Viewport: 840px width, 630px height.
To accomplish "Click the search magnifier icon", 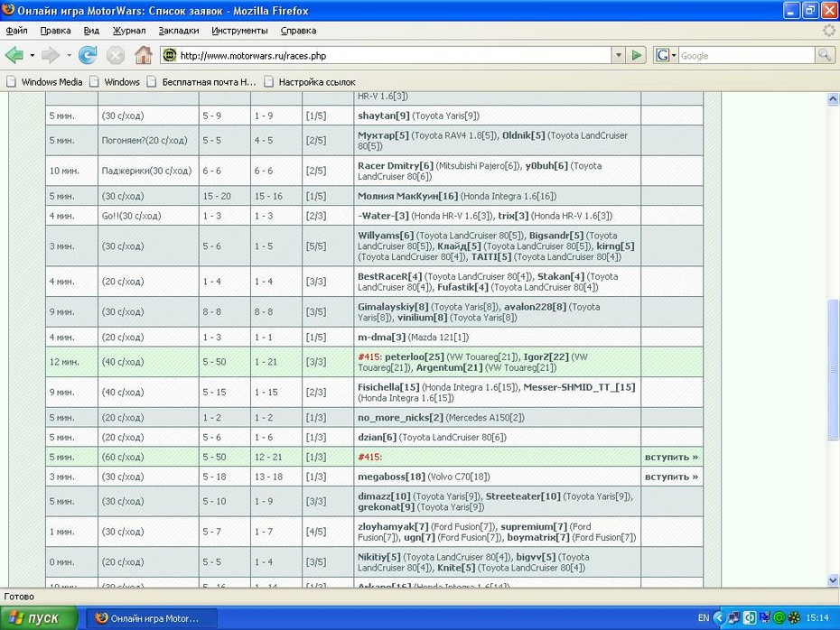I will 825,55.
